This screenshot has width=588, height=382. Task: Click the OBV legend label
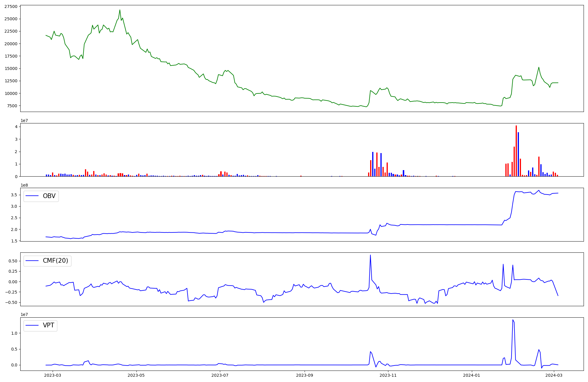coord(49,196)
